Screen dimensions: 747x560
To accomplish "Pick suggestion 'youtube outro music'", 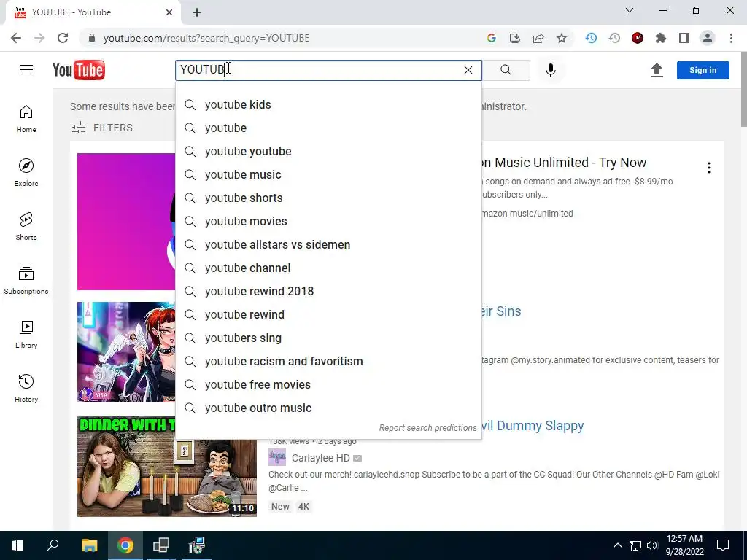I will coord(328,408).
